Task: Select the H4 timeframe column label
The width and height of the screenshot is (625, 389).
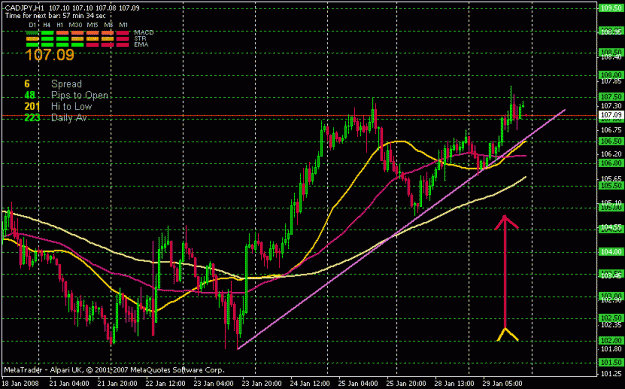Action: [47, 25]
